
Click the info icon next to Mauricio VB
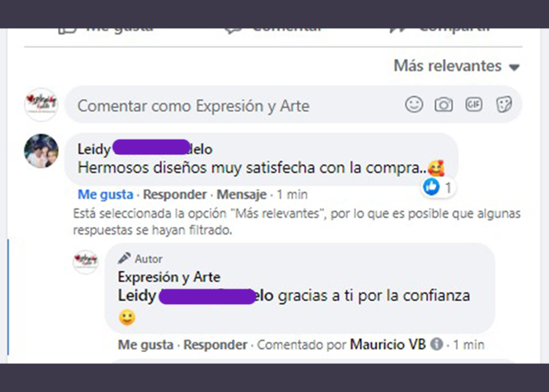coord(436,344)
